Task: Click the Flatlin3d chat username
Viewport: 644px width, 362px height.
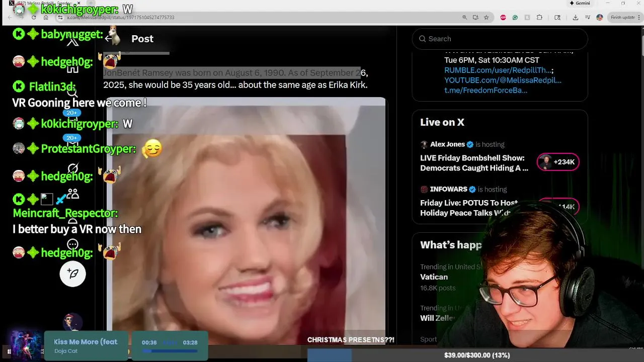Action: (x=52, y=86)
